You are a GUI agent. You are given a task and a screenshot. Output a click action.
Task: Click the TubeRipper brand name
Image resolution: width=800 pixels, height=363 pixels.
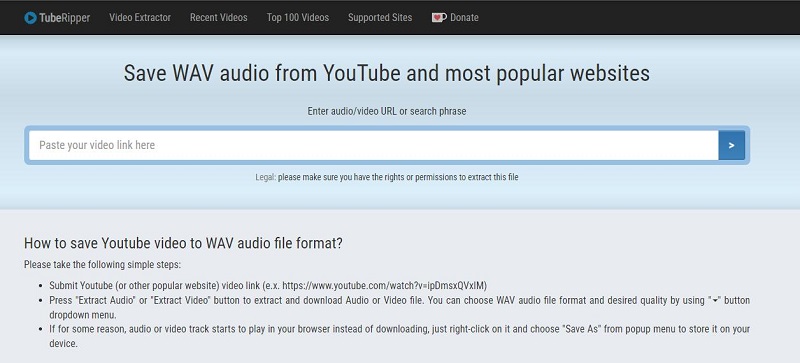pyautogui.click(x=64, y=18)
